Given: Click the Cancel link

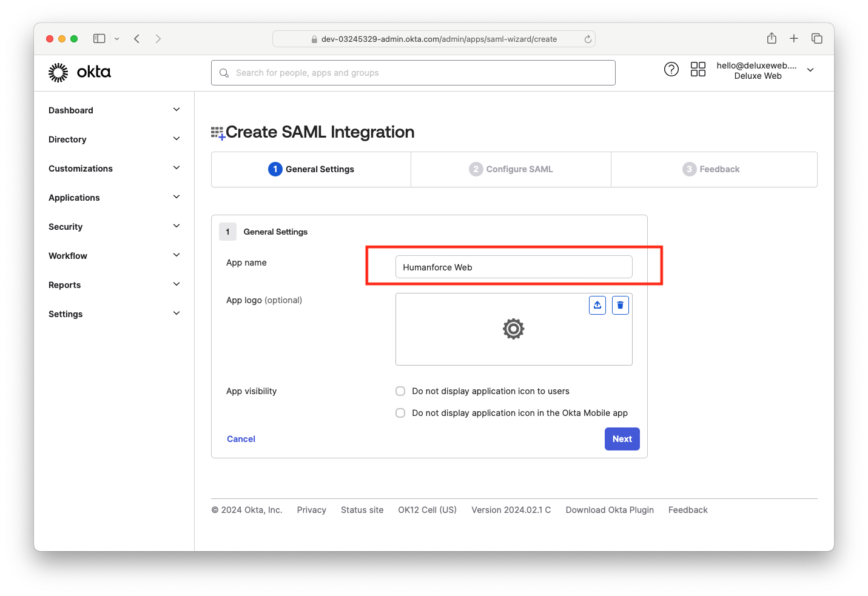Looking at the screenshot, I should [241, 439].
